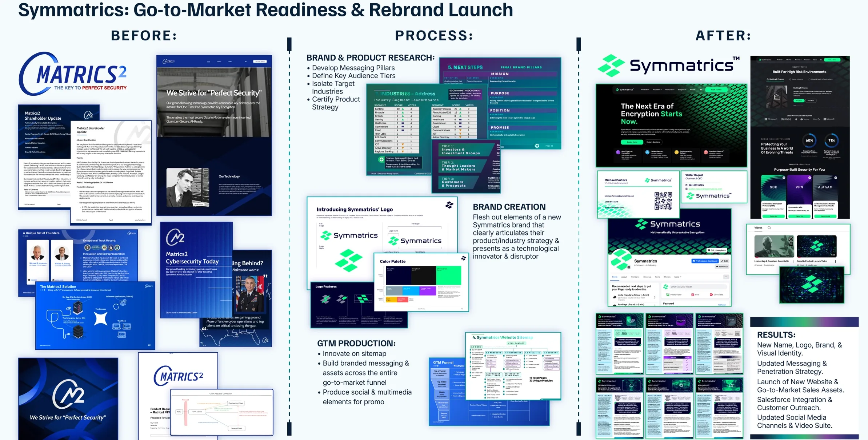868x440 pixels.
Task: Click the 60% donut chart
Action: pyautogui.click(x=809, y=140)
